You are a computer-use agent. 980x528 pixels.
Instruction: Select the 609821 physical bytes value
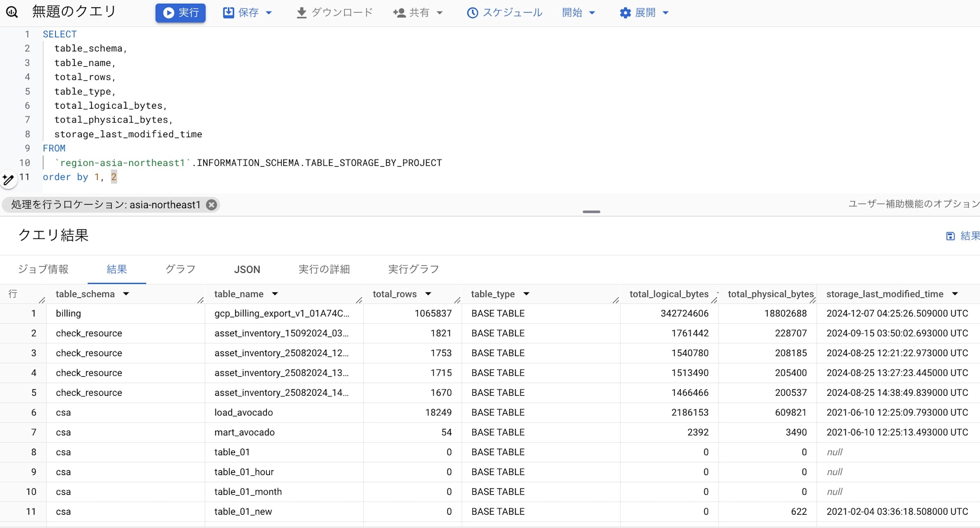(x=791, y=412)
